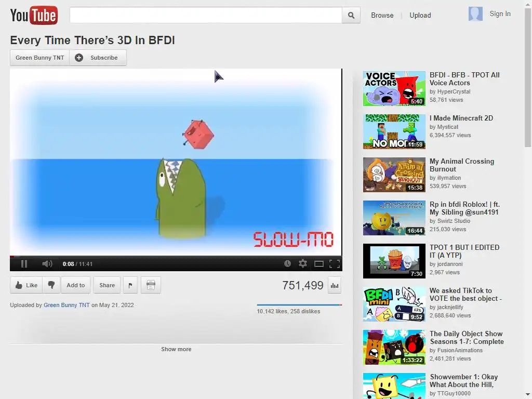Open the video statistics chart icon
The height and width of the screenshot is (399, 532).
335,285
